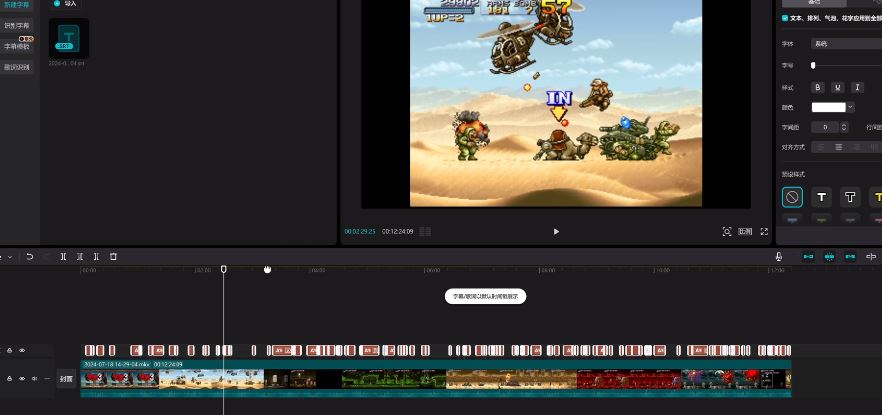Click the undo arrow in timeline toolbar
This screenshot has width=882, height=415.
point(29,257)
